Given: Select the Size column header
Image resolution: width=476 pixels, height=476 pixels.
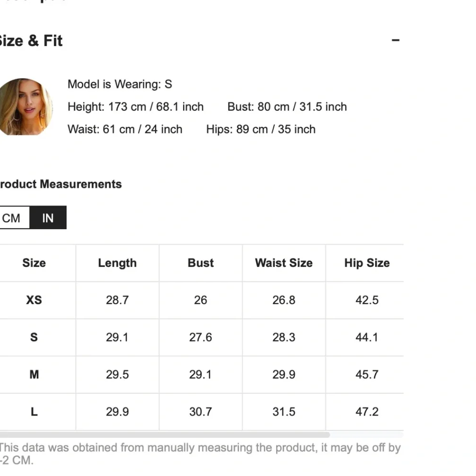Looking at the screenshot, I should 34,263.
